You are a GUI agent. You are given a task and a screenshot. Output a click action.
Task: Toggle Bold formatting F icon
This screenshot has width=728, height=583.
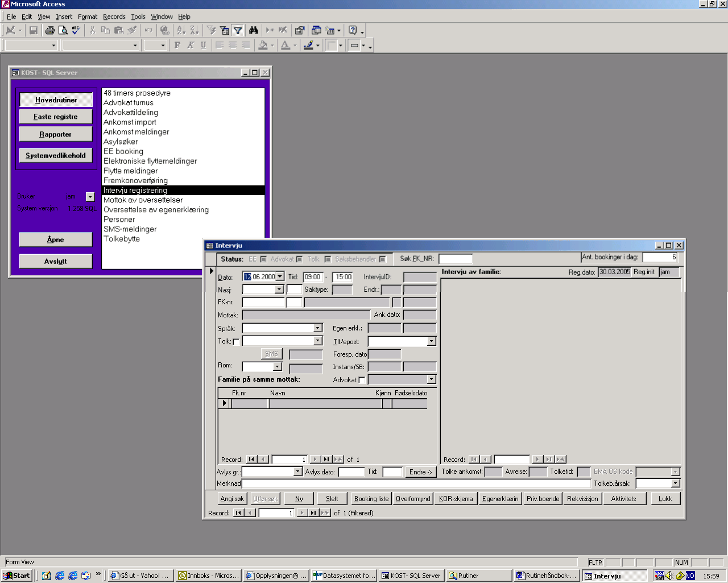pyautogui.click(x=177, y=45)
